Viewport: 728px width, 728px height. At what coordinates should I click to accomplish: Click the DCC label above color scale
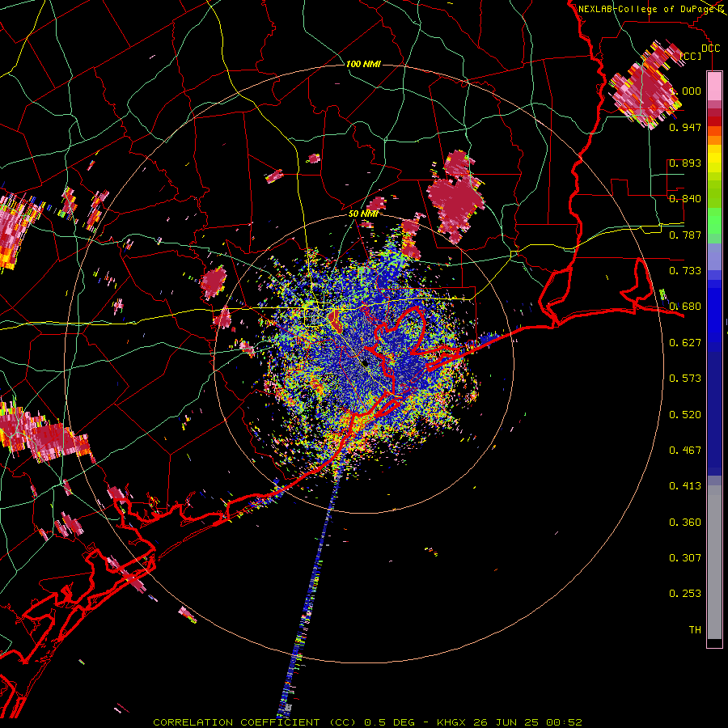(710, 49)
